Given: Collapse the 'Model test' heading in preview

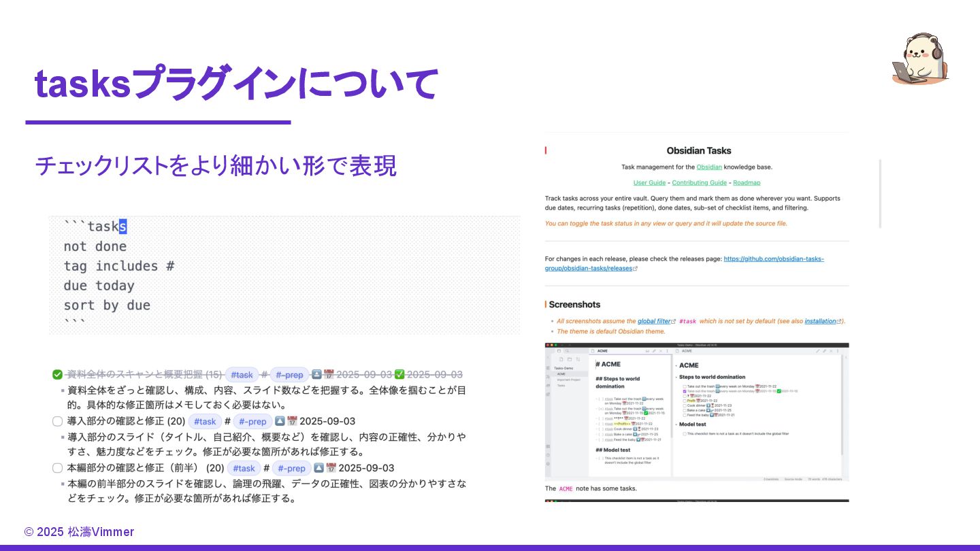Looking at the screenshot, I should point(676,424).
